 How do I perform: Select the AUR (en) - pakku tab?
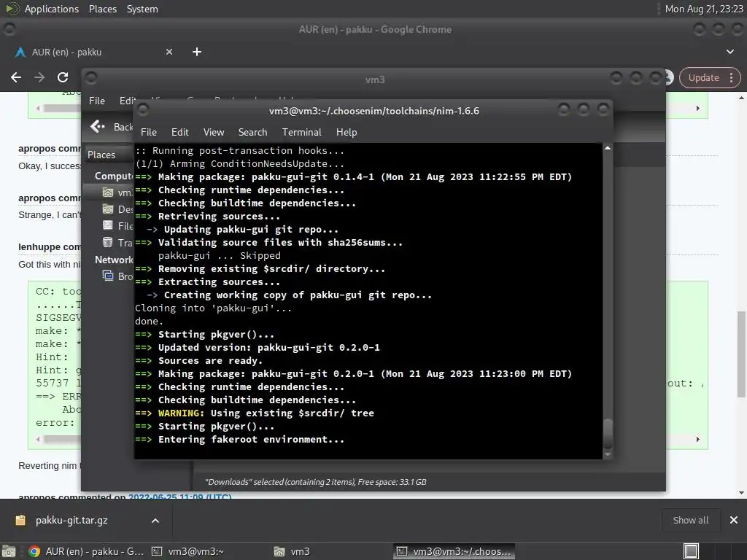tap(93, 52)
